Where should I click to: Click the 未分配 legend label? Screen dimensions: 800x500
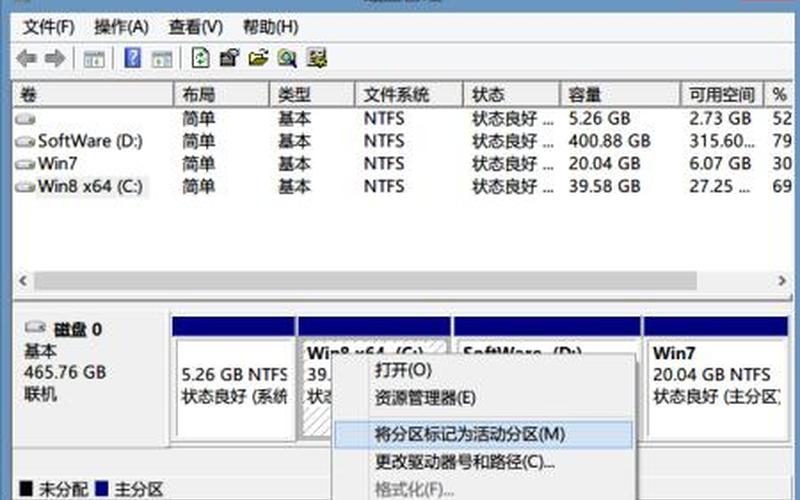click(x=63, y=489)
